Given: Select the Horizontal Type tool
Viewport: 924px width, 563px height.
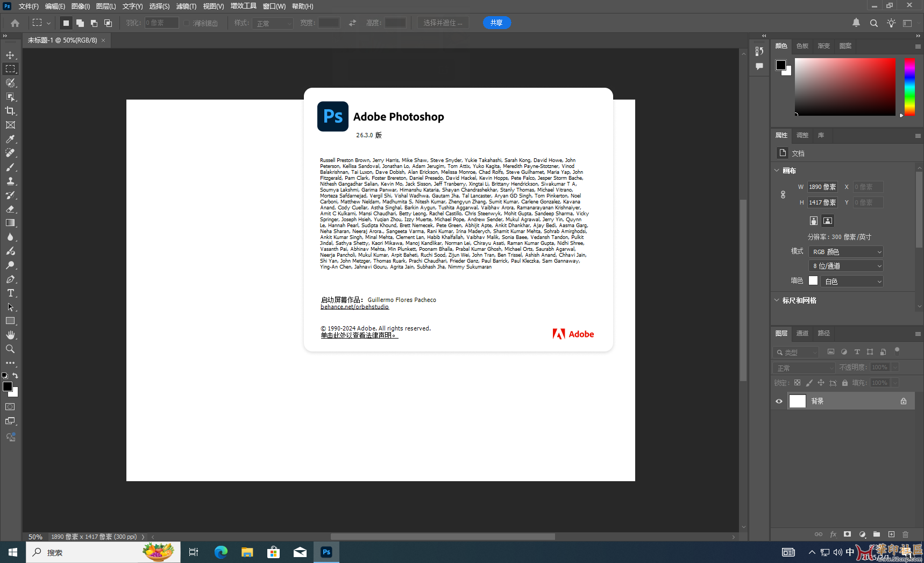Looking at the screenshot, I should [x=10, y=293].
